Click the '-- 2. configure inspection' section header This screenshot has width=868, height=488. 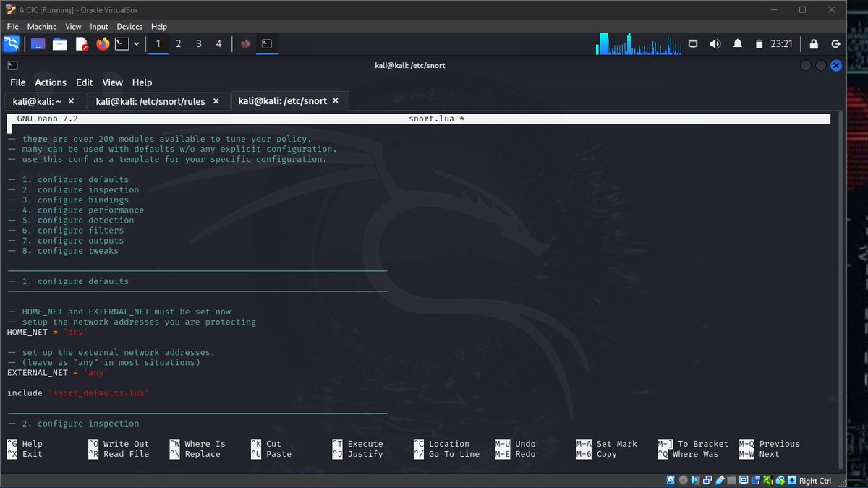tap(73, 423)
